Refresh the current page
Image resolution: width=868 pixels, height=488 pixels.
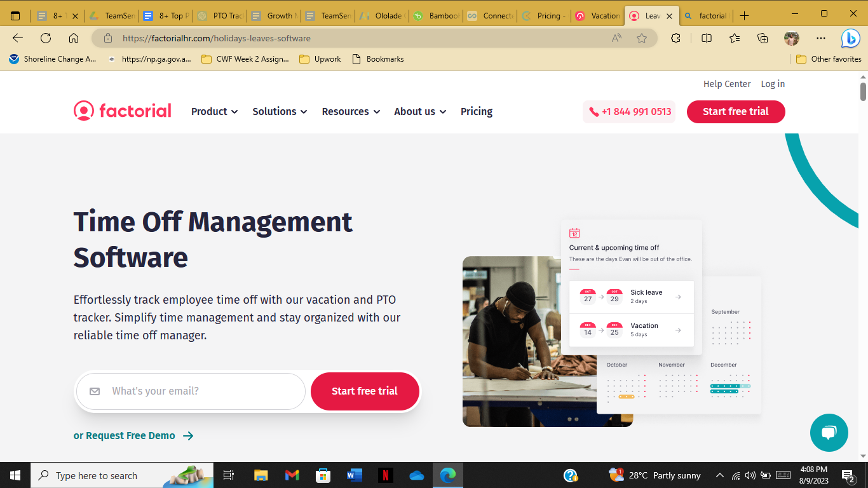(46, 38)
